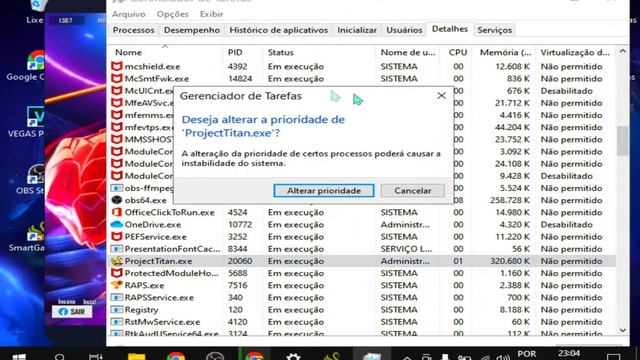The width and height of the screenshot is (640, 360).
Task: Sort by the CPU column header
Action: 458,53
